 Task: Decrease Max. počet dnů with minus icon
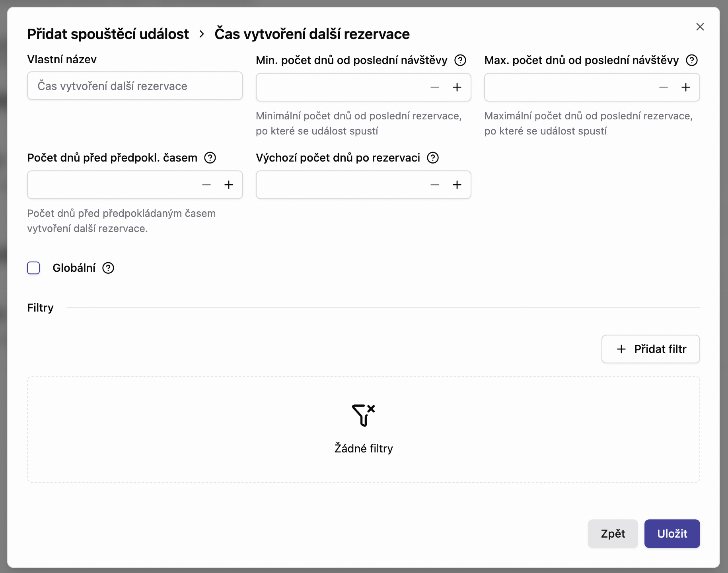pyautogui.click(x=664, y=87)
